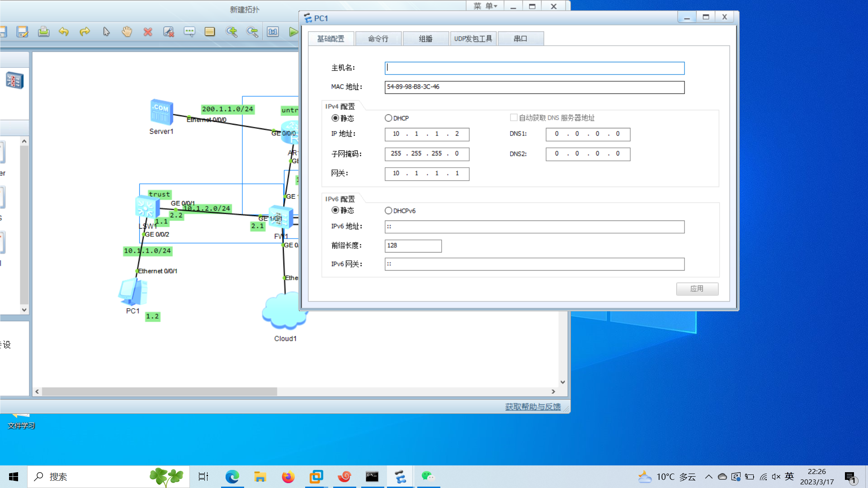Click the 应用 apply button
868x488 pixels.
[697, 289]
